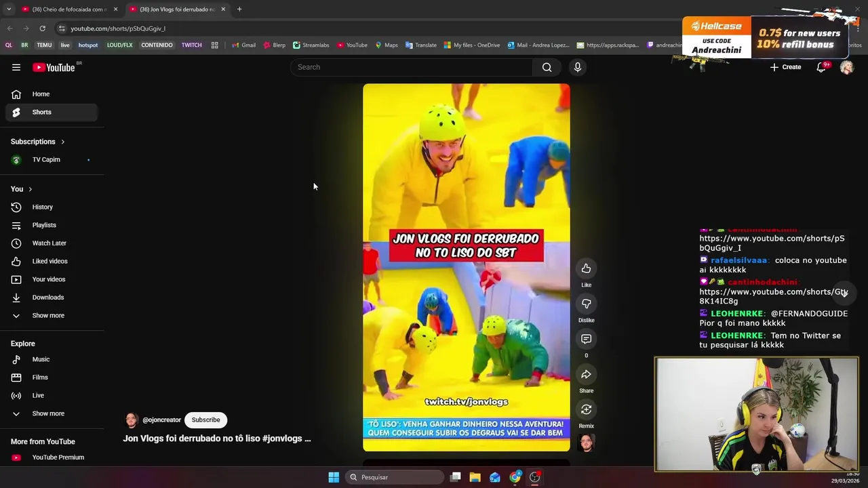The width and height of the screenshot is (868, 488).
Task: Share the short video
Action: click(587, 374)
